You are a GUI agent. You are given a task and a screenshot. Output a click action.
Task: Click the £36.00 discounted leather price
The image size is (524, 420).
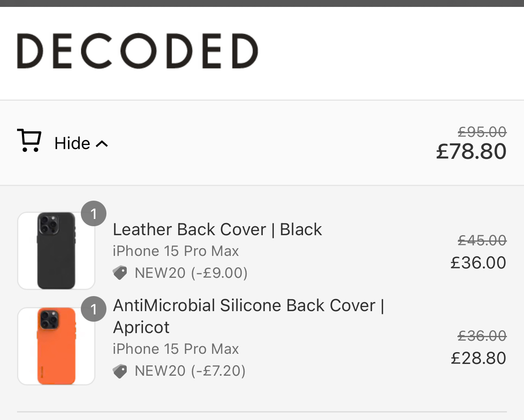point(478,263)
